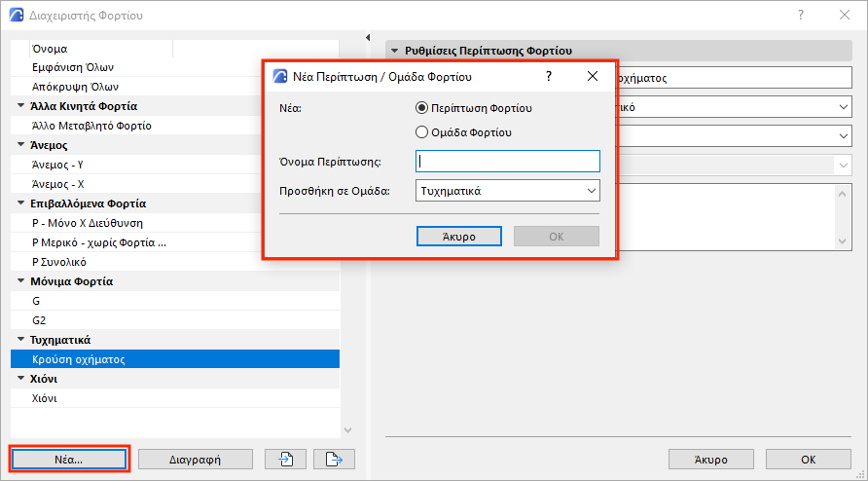Collapse the Επιβαλλόμενα Φορτία group
The height and width of the screenshot is (481, 868).
21,204
